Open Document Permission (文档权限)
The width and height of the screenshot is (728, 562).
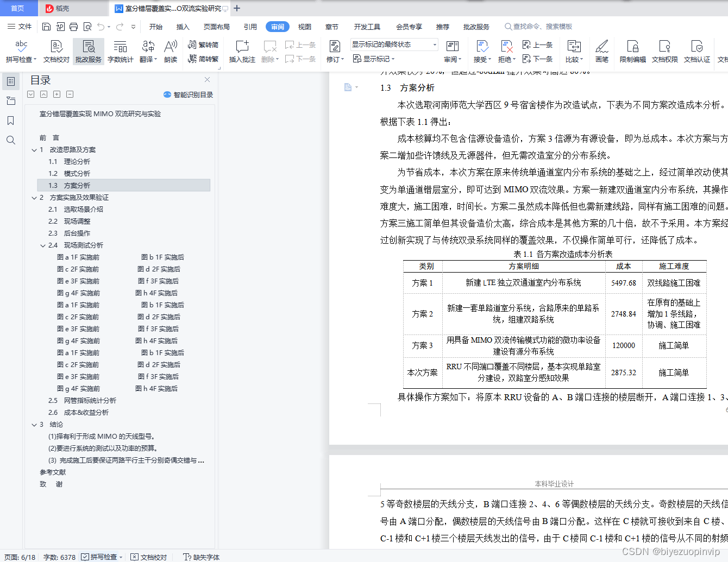[x=665, y=52]
